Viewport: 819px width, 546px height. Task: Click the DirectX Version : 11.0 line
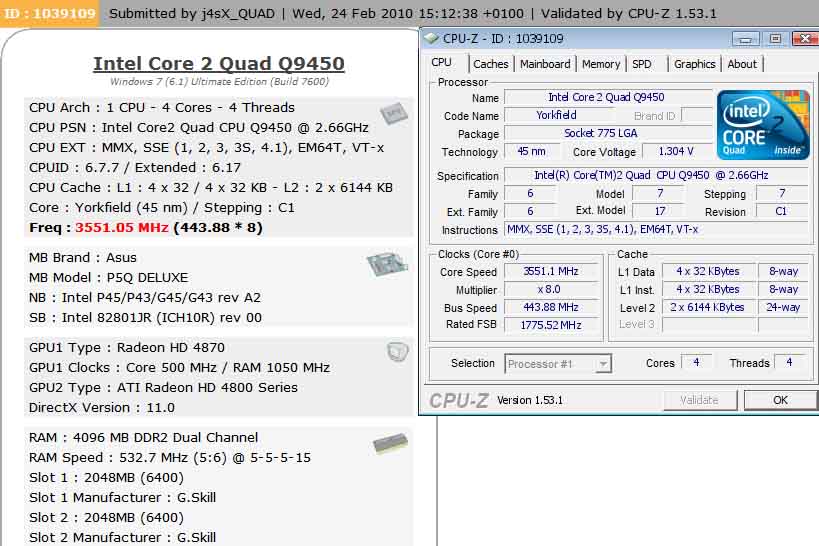coord(102,407)
